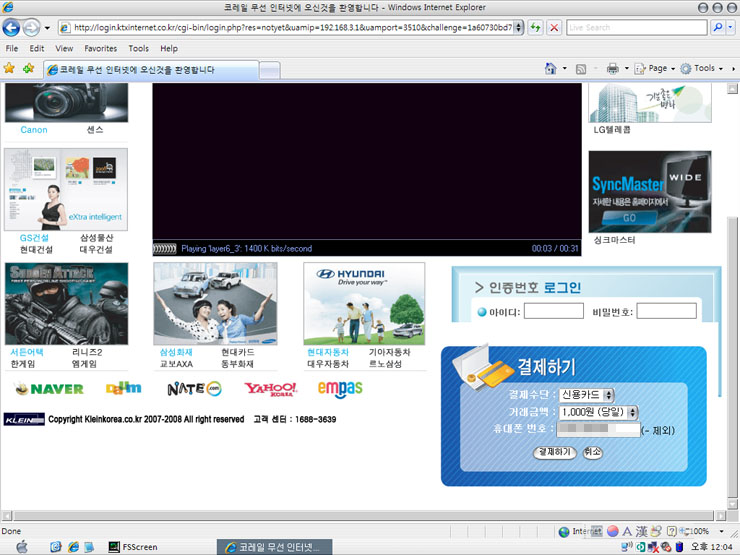This screenshot has width=740, height=555.
Task: Open Favorites Center star icon
Action: tap(9, 69)
